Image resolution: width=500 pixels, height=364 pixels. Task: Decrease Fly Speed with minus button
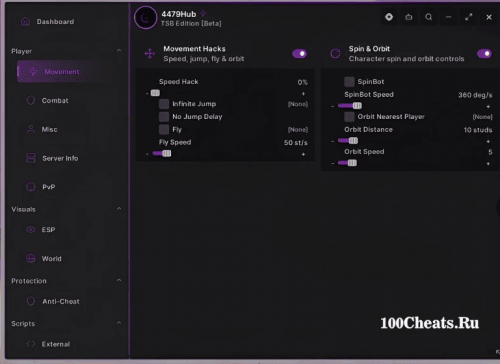pos(147,154)
